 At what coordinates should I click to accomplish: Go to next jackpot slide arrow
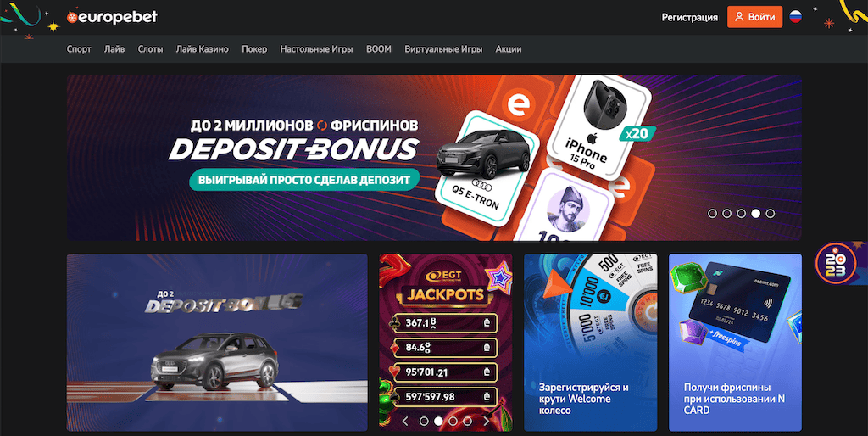pos(487,422)
